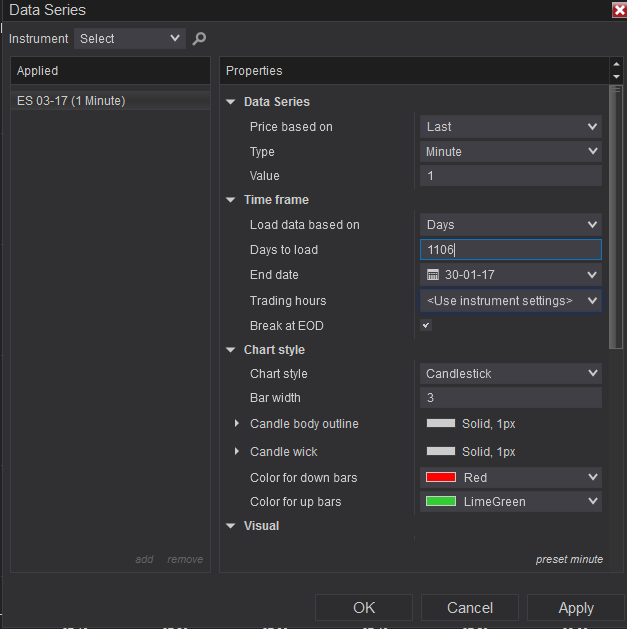Viewport: 627px width, 629px height.
Task: Open the Price based on dropdown
Action: pyautogui.click(x=510, y=127)
